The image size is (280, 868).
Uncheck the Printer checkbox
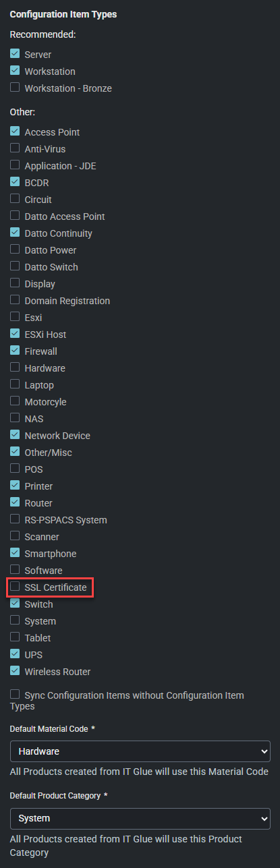click(15, 486)
